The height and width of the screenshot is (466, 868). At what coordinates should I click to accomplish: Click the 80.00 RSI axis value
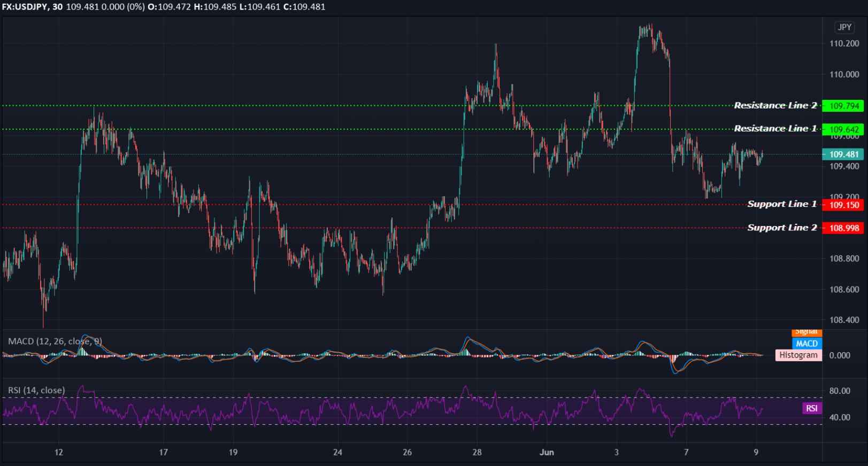coord(840,391)
